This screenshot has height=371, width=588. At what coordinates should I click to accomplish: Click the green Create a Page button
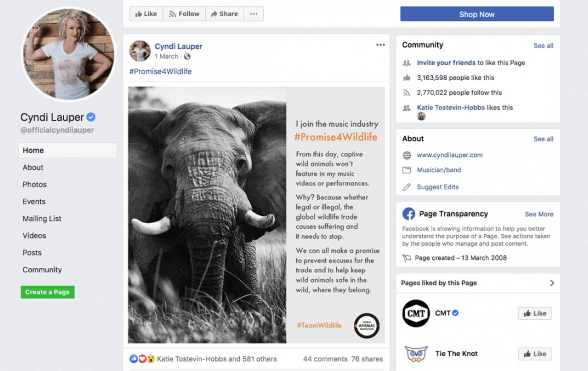click(47, 292)
